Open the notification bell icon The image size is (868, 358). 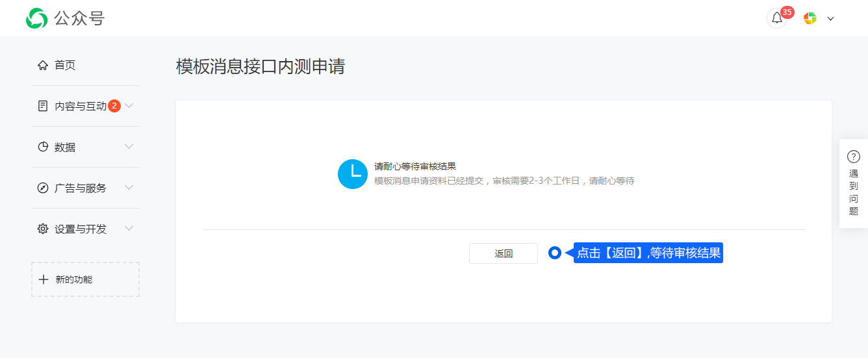[x=776, y=18]
